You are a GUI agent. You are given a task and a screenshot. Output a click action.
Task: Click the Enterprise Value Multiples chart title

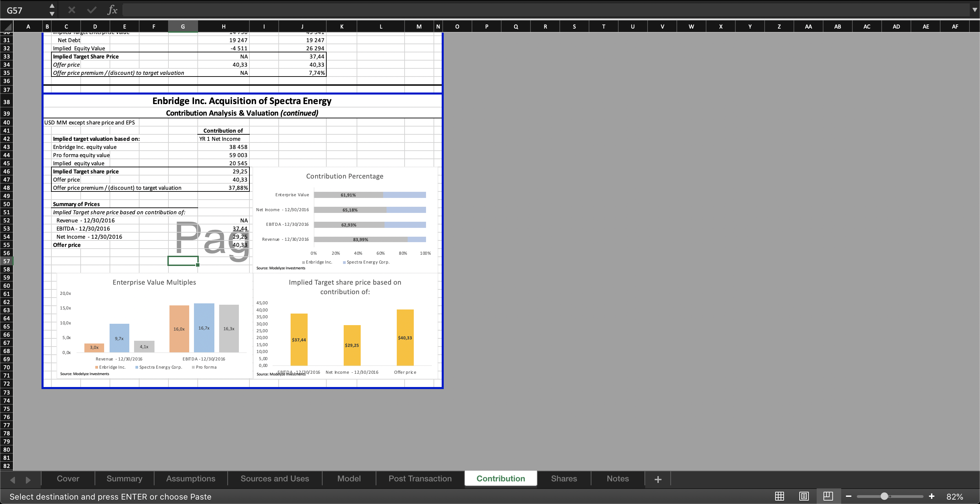pyautogui.click(x=154, y=282)
